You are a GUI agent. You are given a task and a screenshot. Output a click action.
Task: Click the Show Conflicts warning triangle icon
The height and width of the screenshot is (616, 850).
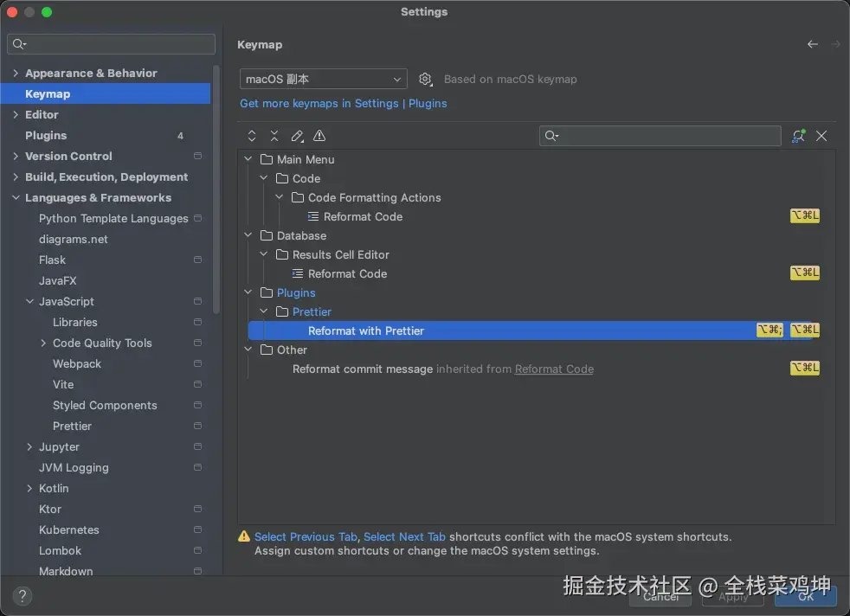click(319, 136)
